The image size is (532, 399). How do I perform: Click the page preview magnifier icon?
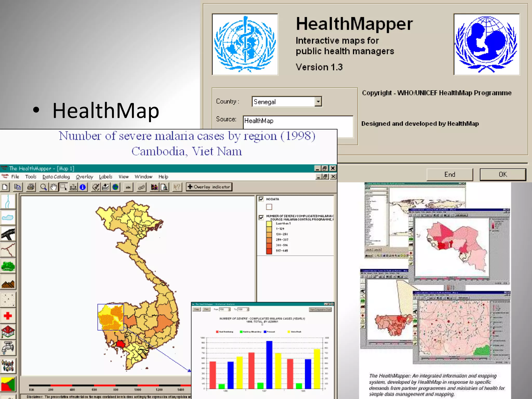click(x=164, y=187)
